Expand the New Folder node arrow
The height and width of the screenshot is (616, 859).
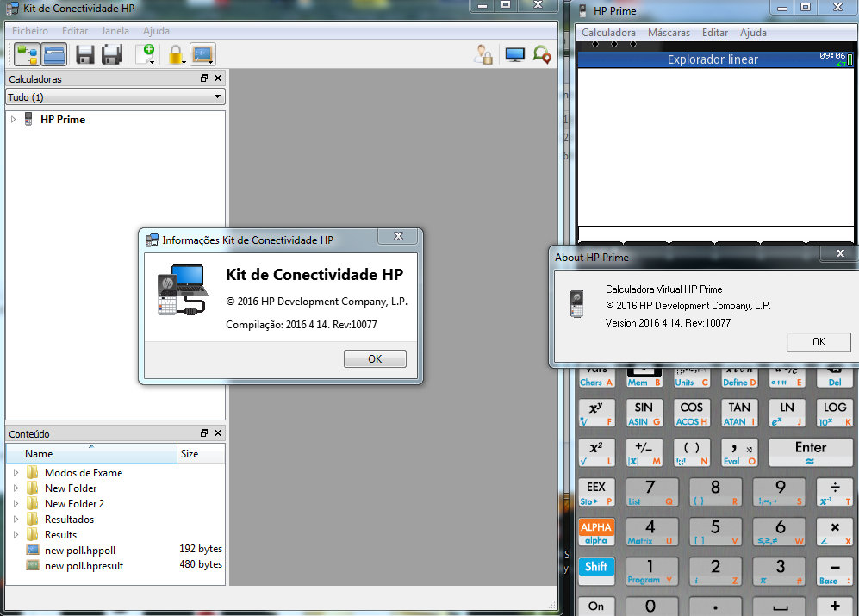point(16,488)
